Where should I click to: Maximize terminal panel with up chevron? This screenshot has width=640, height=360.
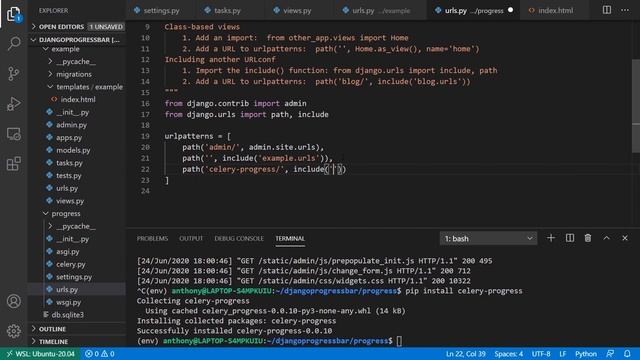pyautogui.click(x=607, y=238)
